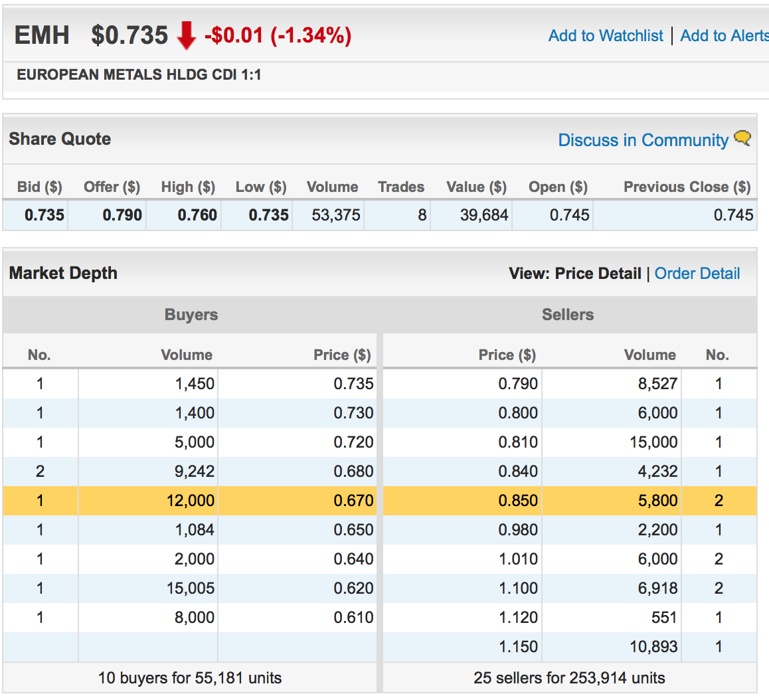Click the $0.735 last price in header
The height and width of the screenshot is (700, 769).
[x=129, y=35]
